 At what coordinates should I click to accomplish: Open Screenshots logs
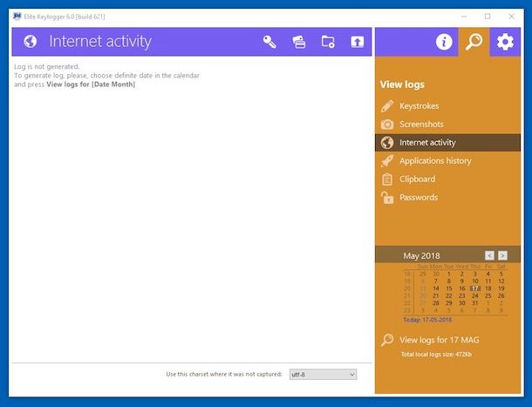point(447,125)
